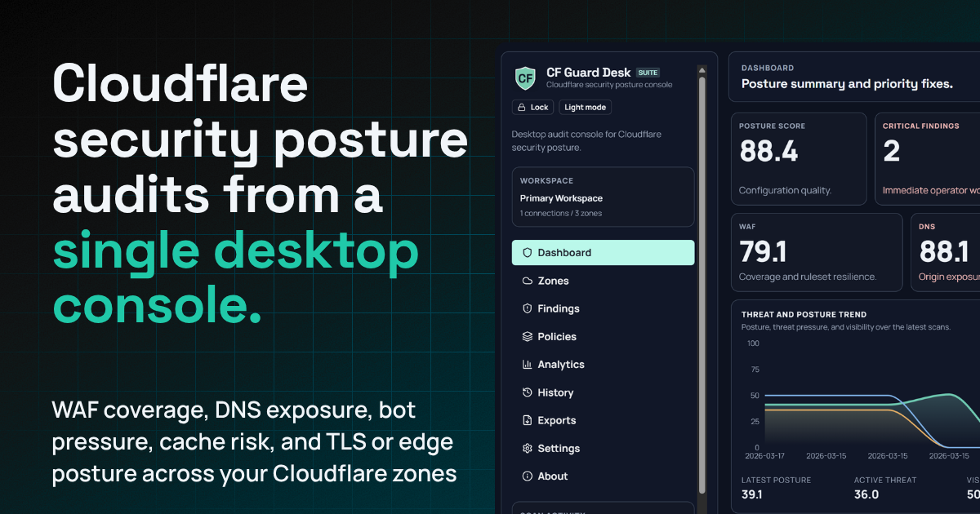Click the sidebar vertical scrollbar
980x514 pixels.
702,286
